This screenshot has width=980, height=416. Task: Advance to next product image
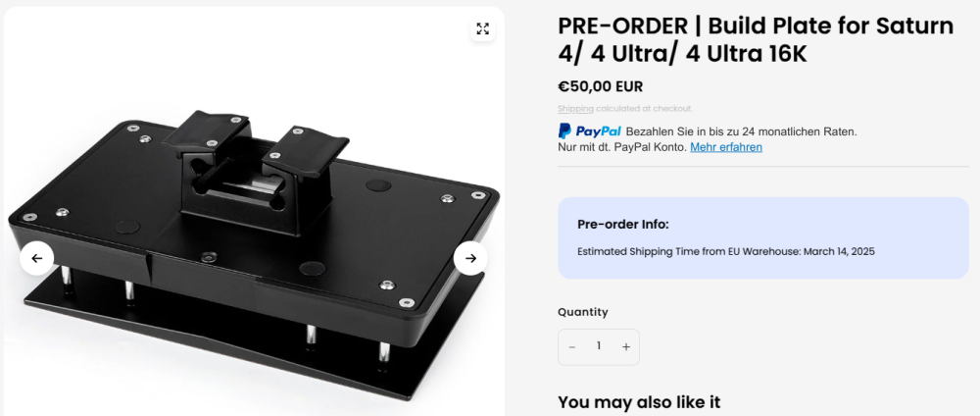(470, 258)
